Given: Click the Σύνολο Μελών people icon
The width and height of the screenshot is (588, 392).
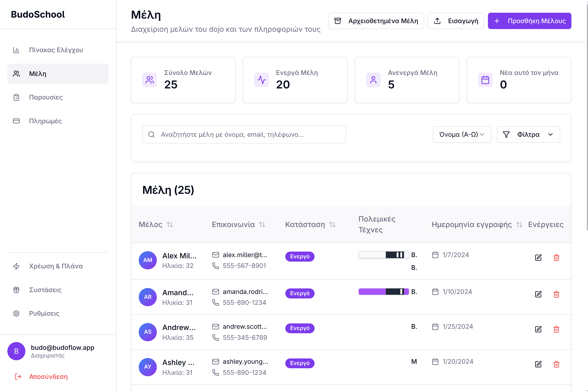Looking at the screenshot, I should [x=149, y=80].
